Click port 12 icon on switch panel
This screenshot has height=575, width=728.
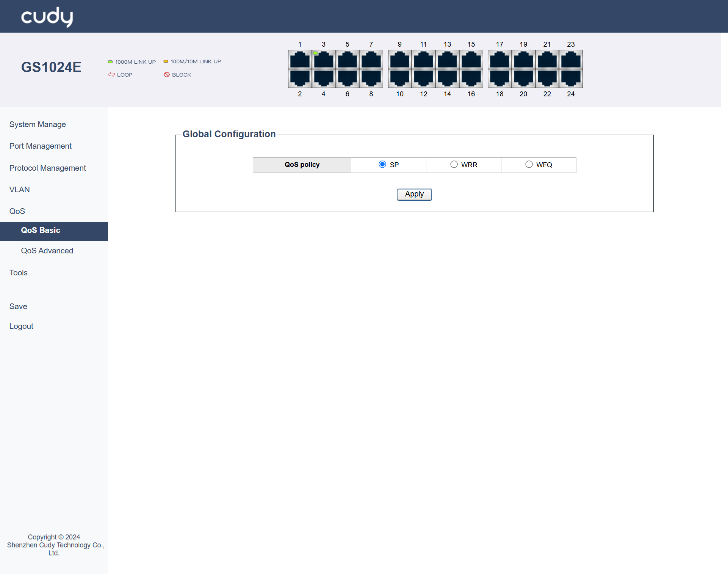pyautogui.click(x=424, y=78)
